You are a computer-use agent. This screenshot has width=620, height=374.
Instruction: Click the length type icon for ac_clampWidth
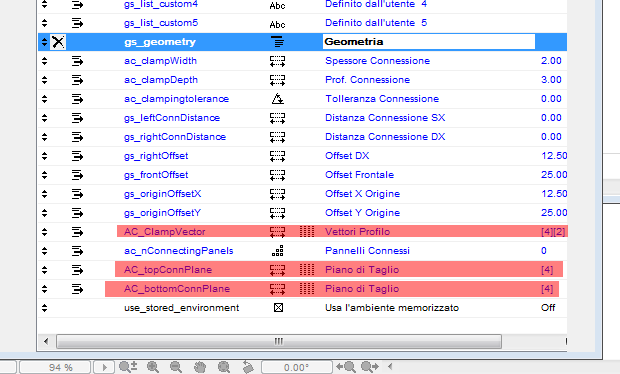click(278, 61)
